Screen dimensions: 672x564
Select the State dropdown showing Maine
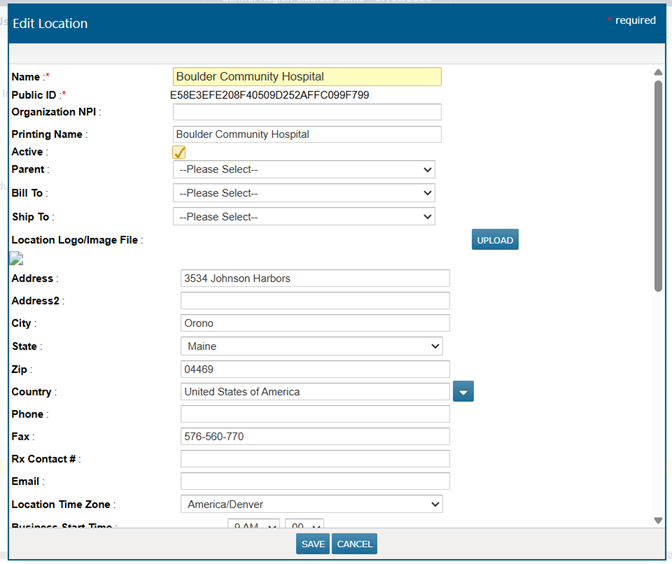[x=311, y=346]
